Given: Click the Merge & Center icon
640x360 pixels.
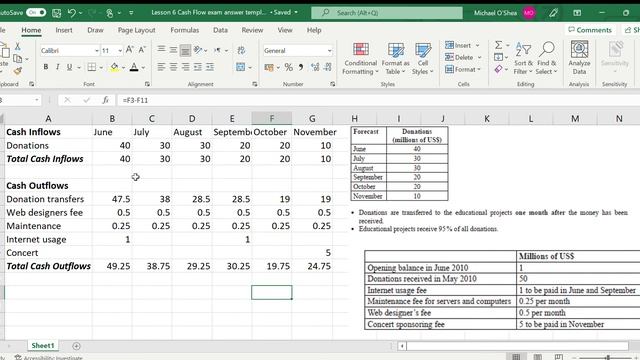Looking at the screenshot, I should click(x=240, y=67).
